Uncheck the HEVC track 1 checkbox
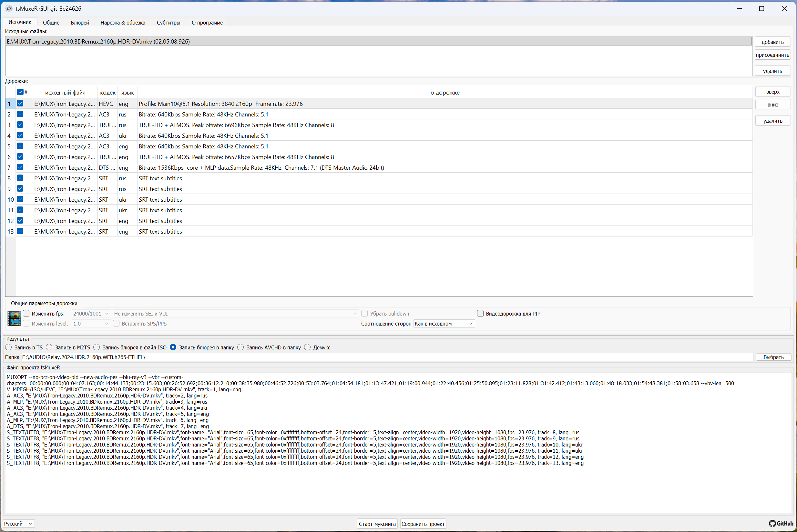 coord(20,104)
